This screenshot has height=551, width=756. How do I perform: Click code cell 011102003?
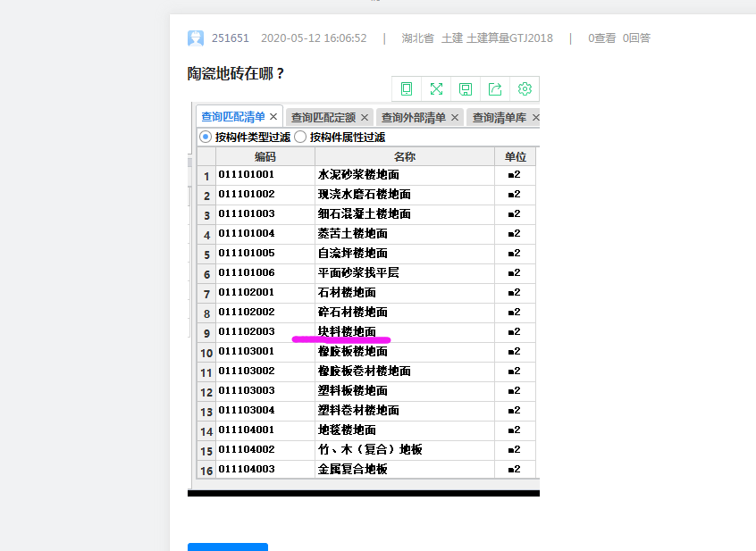[x=265, y=333]
